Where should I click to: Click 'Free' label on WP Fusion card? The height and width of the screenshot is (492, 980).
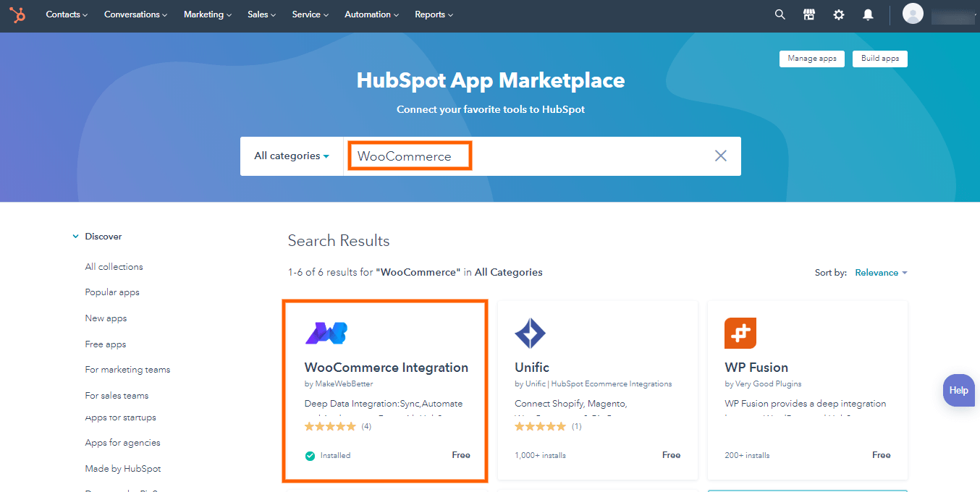pos(881,455)
